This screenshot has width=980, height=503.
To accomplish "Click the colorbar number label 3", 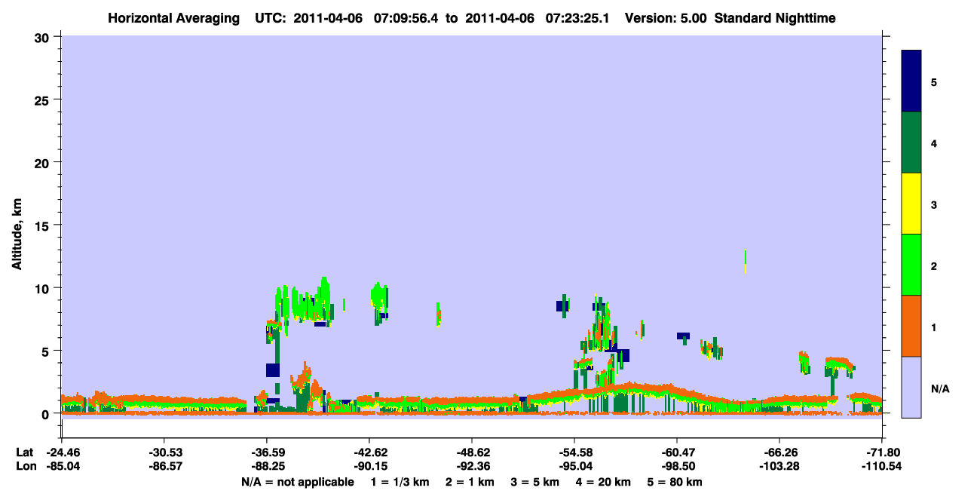I will pos(934,204).
